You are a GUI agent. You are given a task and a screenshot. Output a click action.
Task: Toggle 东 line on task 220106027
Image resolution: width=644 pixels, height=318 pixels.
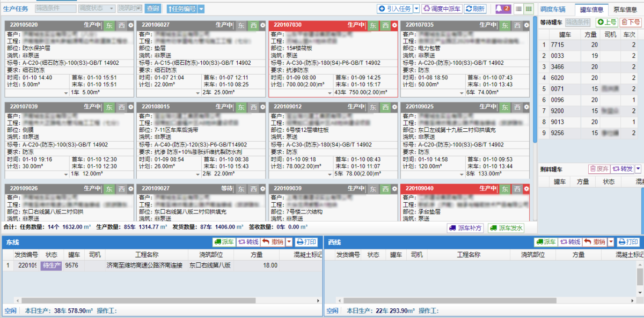[241, 25]
